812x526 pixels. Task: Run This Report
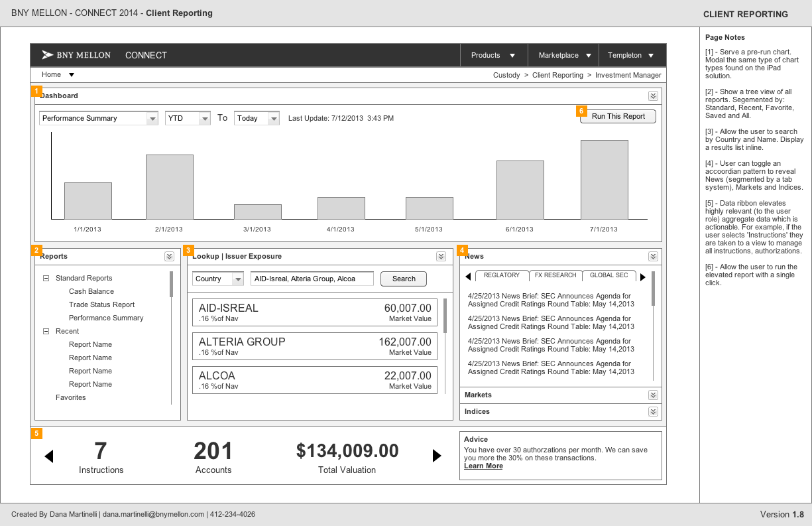(618, 116)
